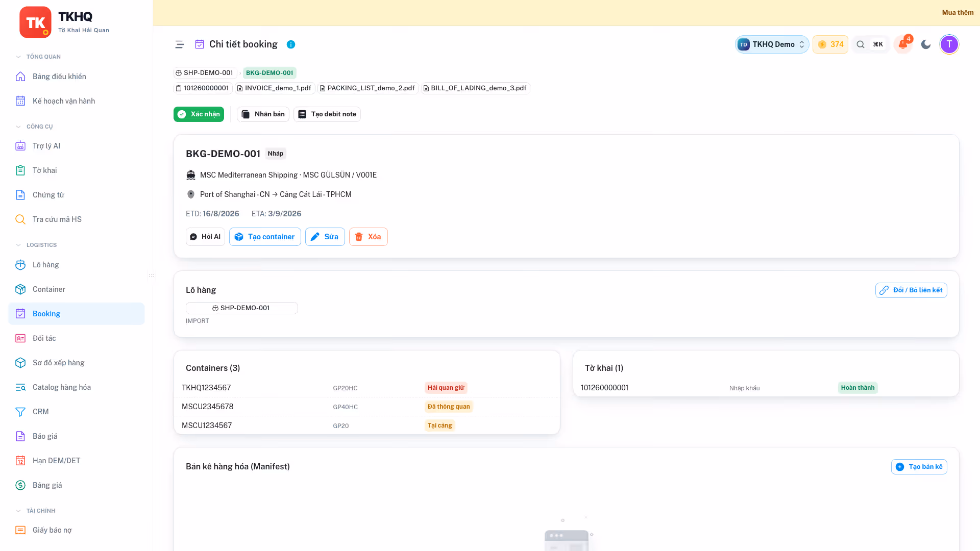Open the search magnifier icon
The image size is (980, 551).
[861, 44]
